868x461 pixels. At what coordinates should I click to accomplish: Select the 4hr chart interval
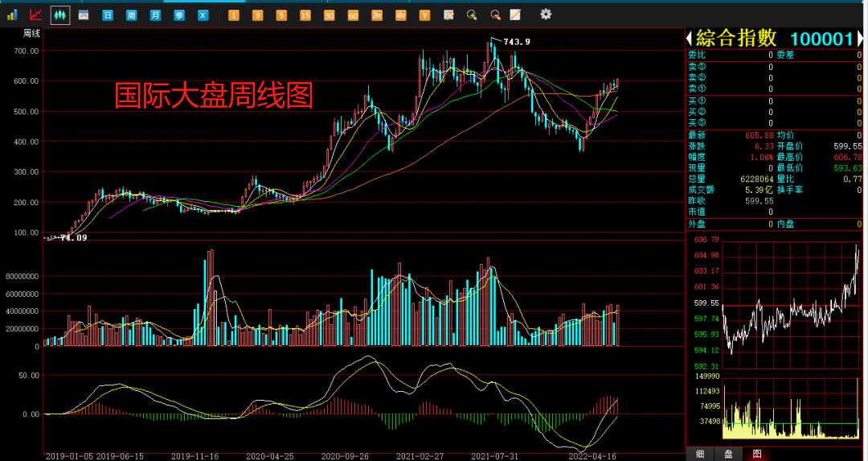[x=401, y=15]
